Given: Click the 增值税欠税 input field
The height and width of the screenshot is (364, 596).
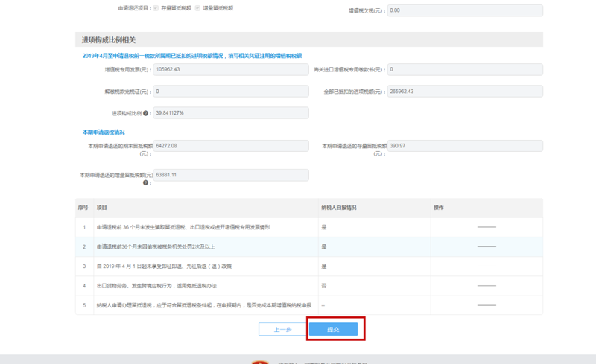Looking at the screenshot, I should point(465,10).
